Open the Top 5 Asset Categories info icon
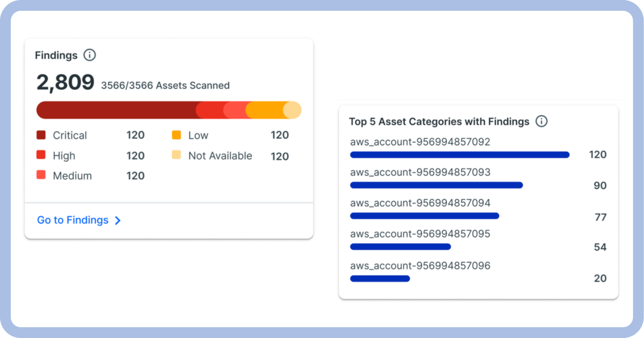 pos(541,121)
